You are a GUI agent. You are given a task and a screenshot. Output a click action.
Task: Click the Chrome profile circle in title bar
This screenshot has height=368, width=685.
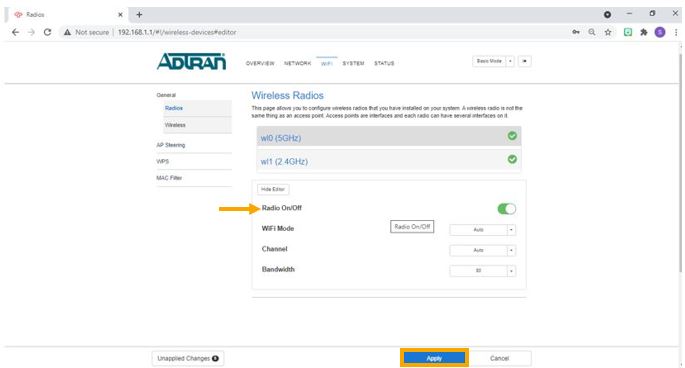[x=607, y=14]
